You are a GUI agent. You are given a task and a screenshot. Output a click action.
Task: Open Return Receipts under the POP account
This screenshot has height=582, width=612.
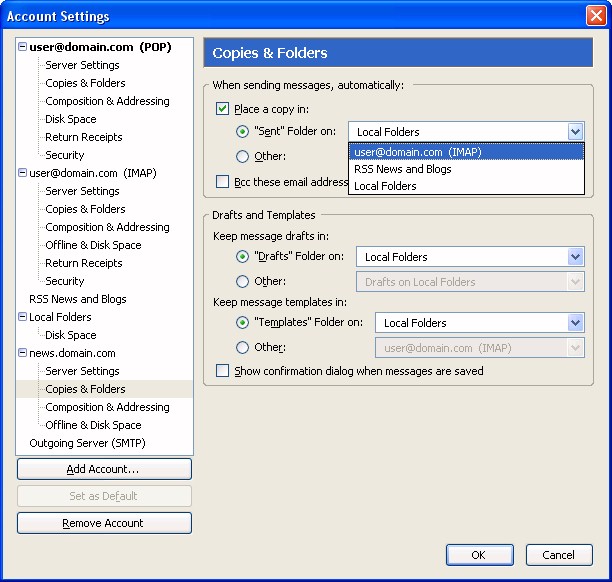click(x=84, y=137)
